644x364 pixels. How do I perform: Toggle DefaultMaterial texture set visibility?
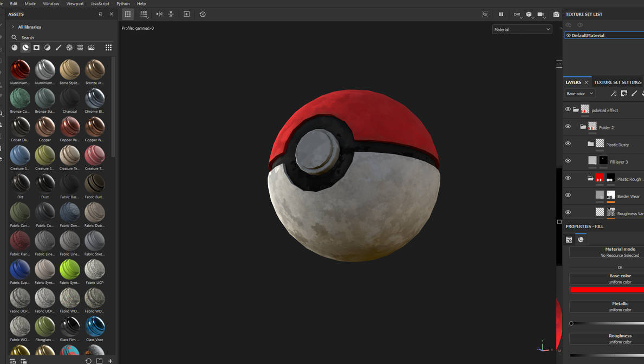(x=568, y=35)
